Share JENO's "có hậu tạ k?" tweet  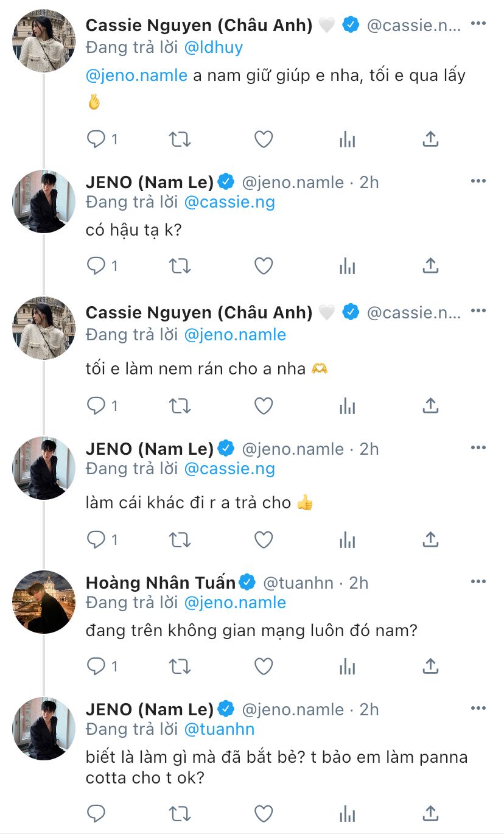click(430, 266)
